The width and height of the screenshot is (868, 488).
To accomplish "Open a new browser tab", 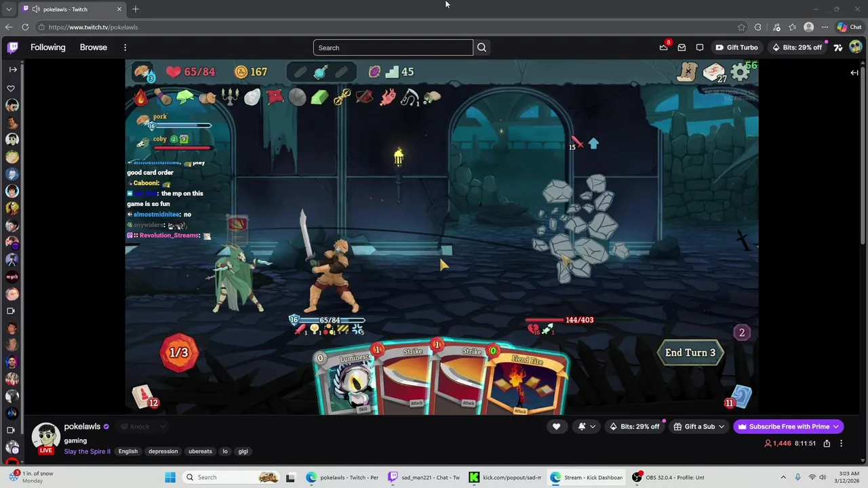I will tap(136, 9).
